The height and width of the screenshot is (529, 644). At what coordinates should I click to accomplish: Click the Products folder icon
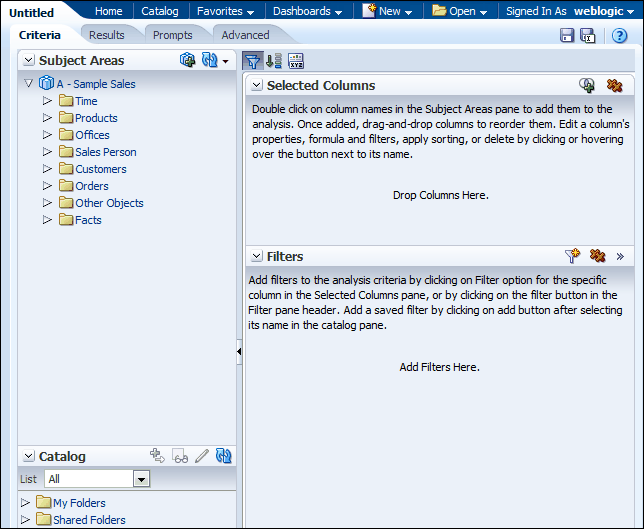(66, 117)
